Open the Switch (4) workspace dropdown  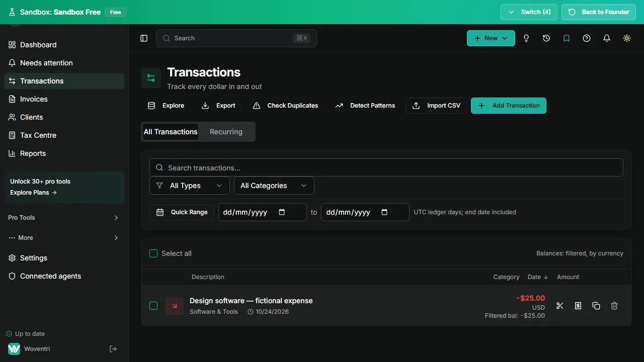pyautogui.click(x=529, y=12)
